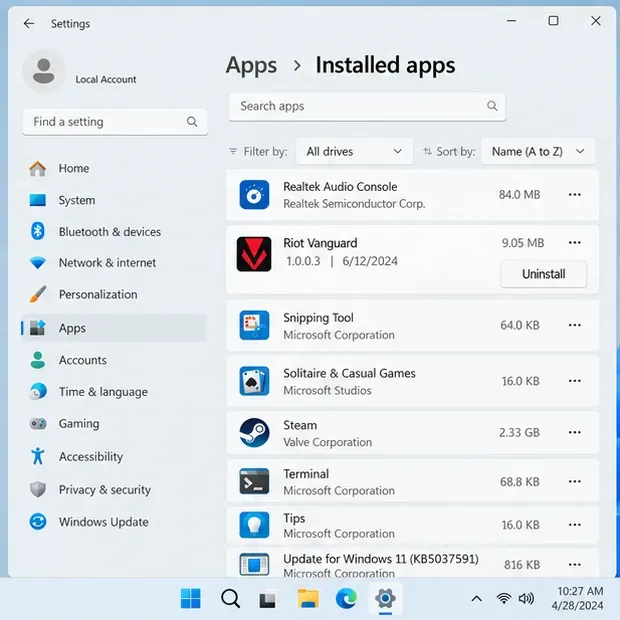Open more options for Steam

click(575, 432)
